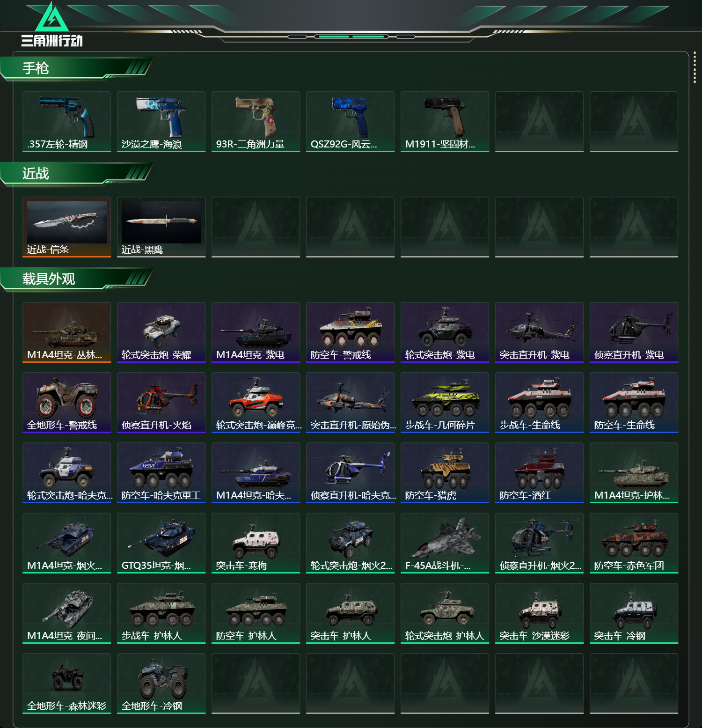Open the 93R-三角洲力量 pistol skin
Viewport: 702px width, 728px height.
point(256,121)
